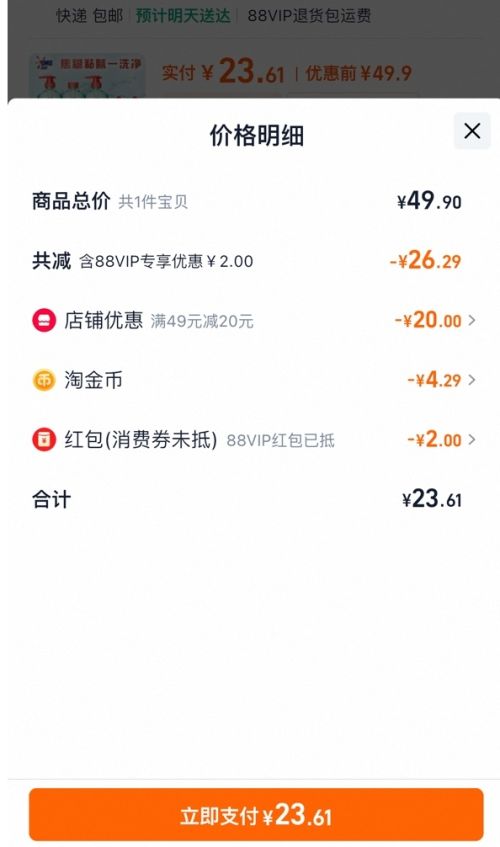Tap 预计明天送达 delivery estimate text
The image size is (500, 847).
click(x=183, y=16)
